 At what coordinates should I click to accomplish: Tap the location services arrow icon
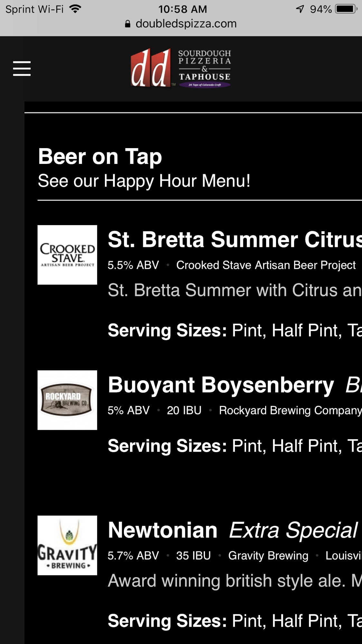pyautogui.click(x=300, y=9)
